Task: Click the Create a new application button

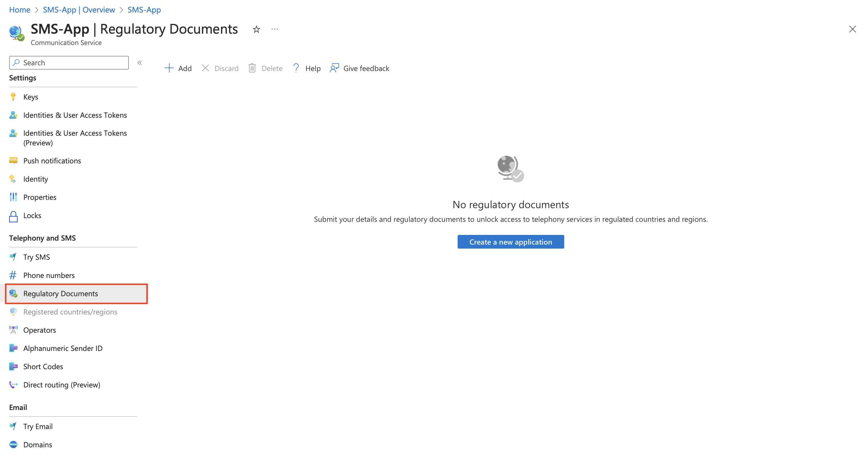Action: (511, 242)
